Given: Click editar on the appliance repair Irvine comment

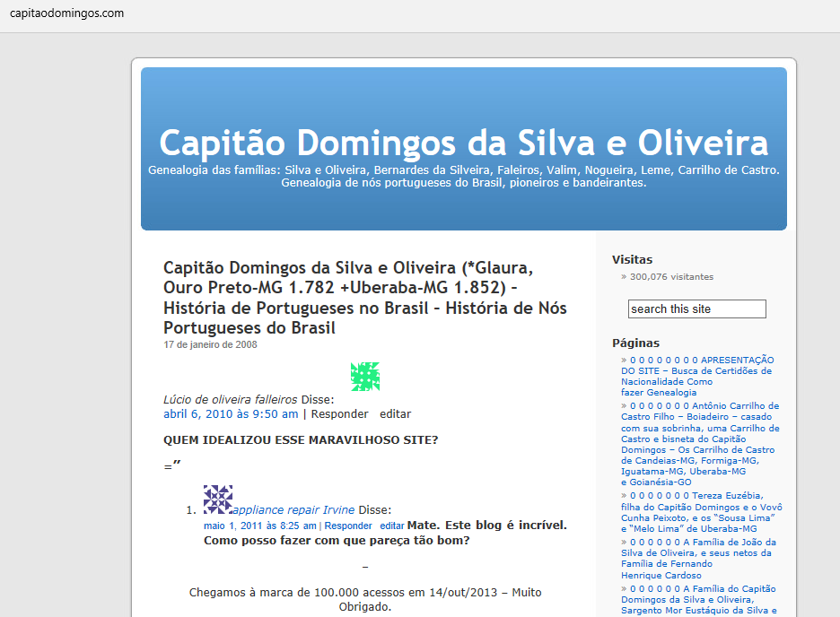Looking at the screenshot, I should (392, 526).
